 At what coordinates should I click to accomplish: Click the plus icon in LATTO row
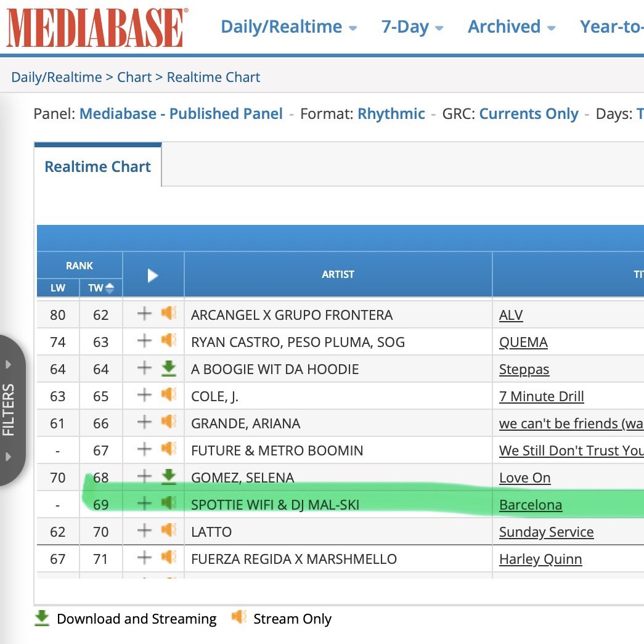coord(144,531)
